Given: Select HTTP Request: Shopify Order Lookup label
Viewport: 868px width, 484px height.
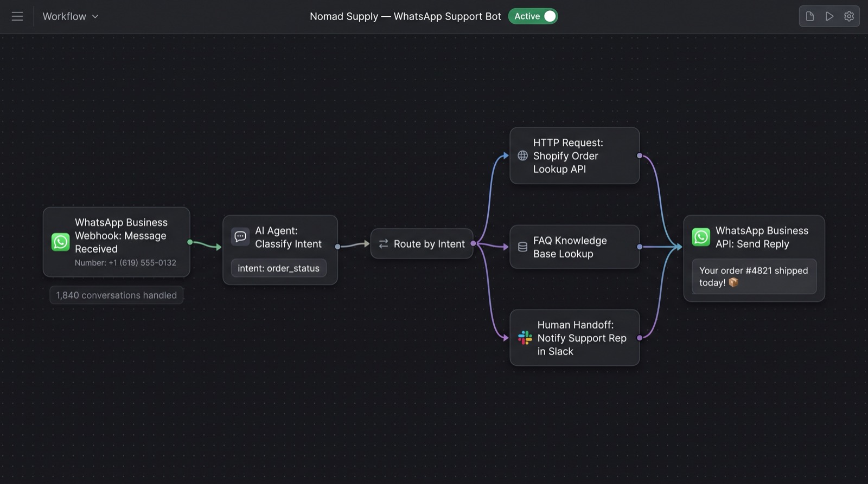Looking at the screenshot, I should pyautogui.click(x=568, y=156).
